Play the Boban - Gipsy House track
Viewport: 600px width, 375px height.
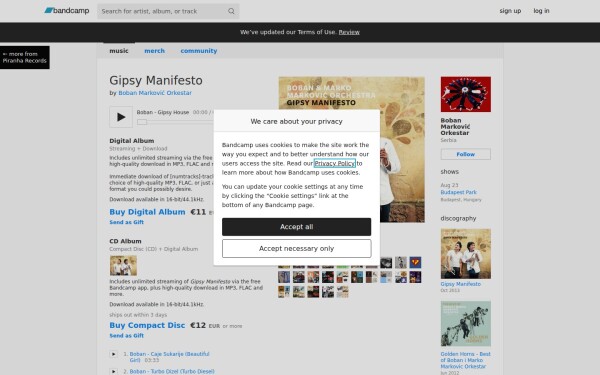(121, 117)
